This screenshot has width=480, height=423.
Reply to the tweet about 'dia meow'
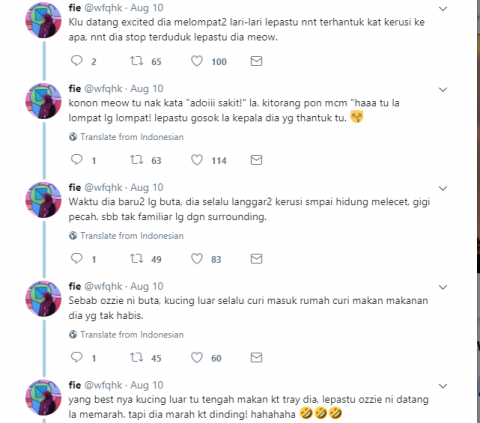point(77,61)
